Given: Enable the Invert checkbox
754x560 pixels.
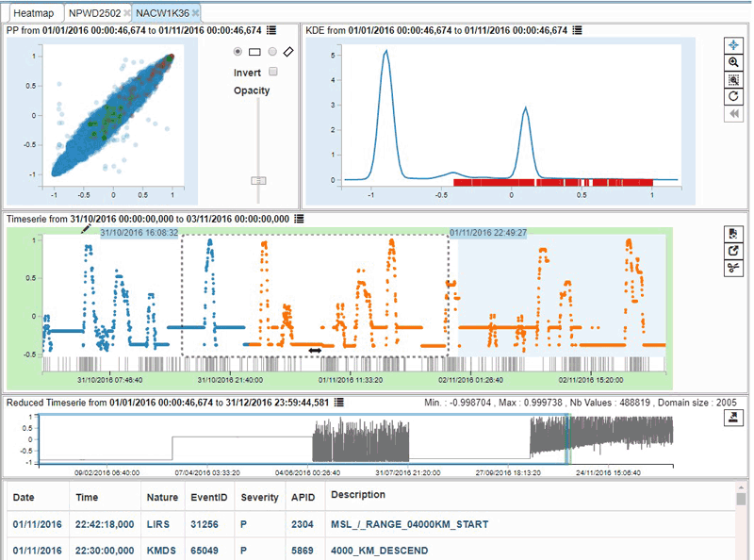Looking at the screenshot, I should (x=273, y=72).
